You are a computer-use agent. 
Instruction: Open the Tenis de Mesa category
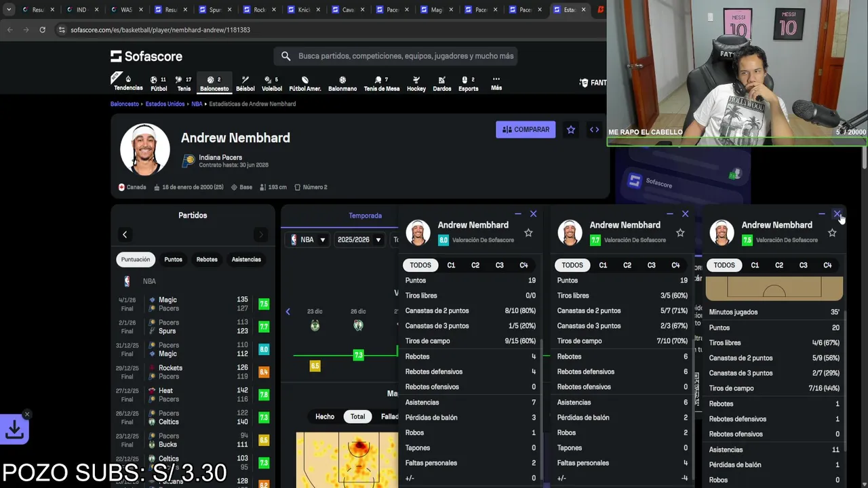click(382, 83)
